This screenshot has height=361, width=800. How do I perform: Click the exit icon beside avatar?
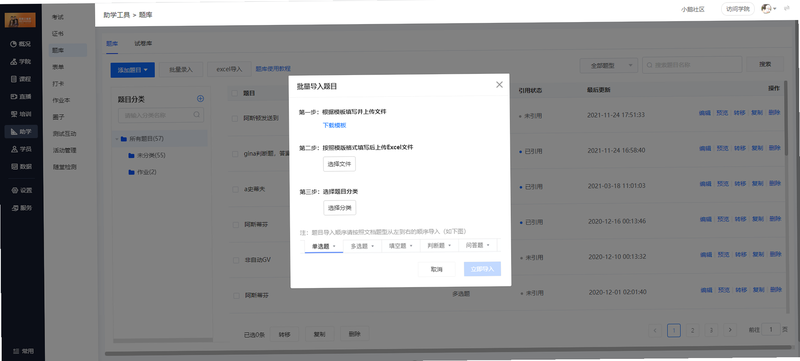click(x=787, y=9)
